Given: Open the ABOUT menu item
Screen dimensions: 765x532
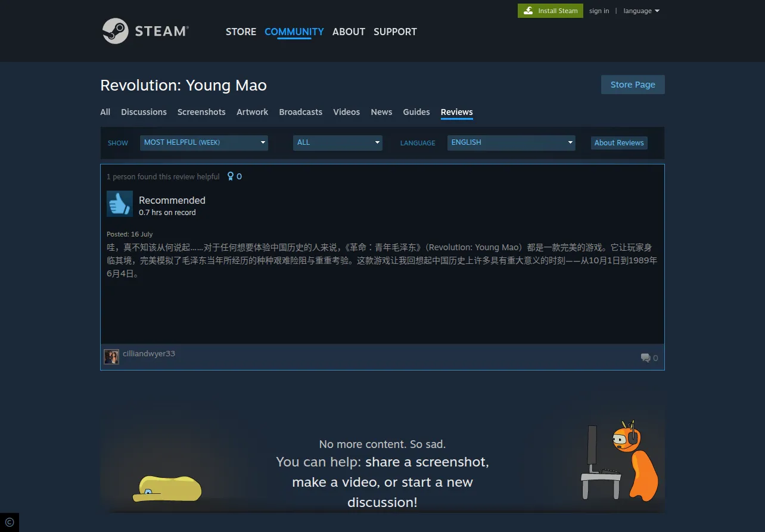Looking at the screenshot, I should click(349, 32).
